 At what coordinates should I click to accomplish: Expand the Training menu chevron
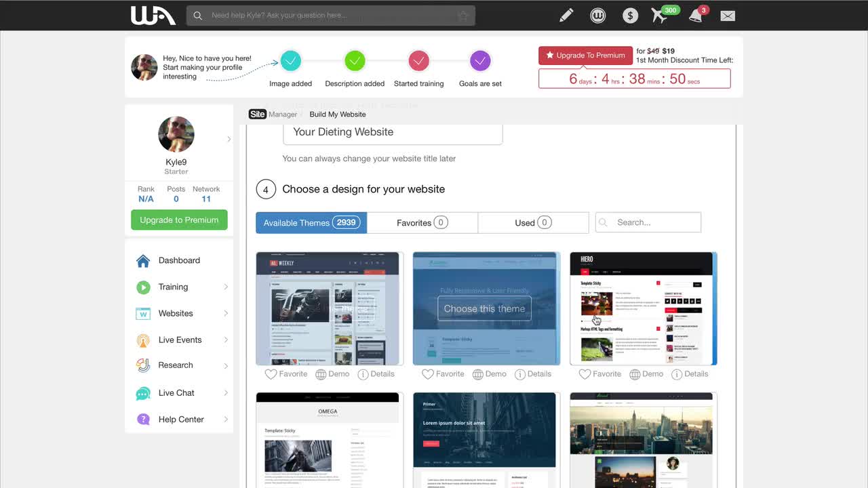pos(226,287)
